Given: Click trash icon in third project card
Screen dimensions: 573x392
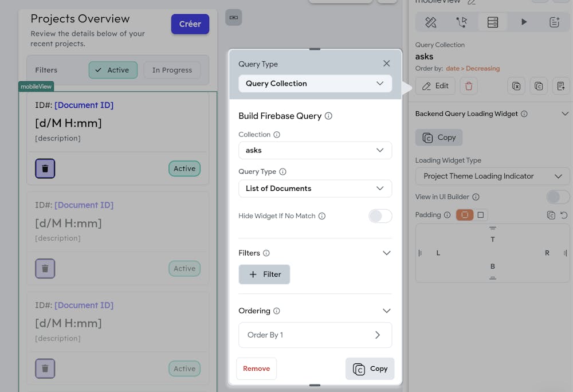Looking at the screenshot, I should [x=45, y=369].
